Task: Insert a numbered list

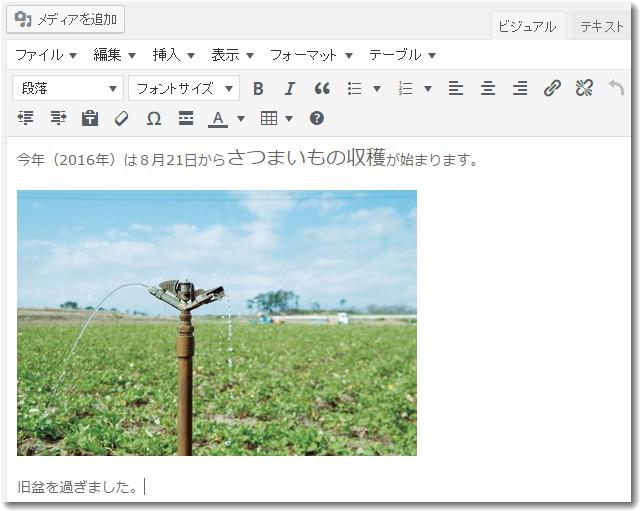Action: tap(405, 88)
